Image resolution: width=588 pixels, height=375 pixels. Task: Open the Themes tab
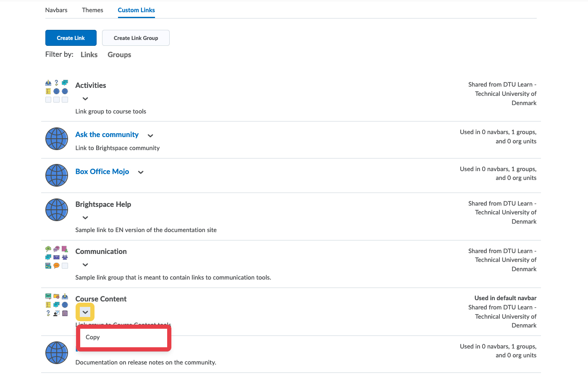[x=92, y=10]
